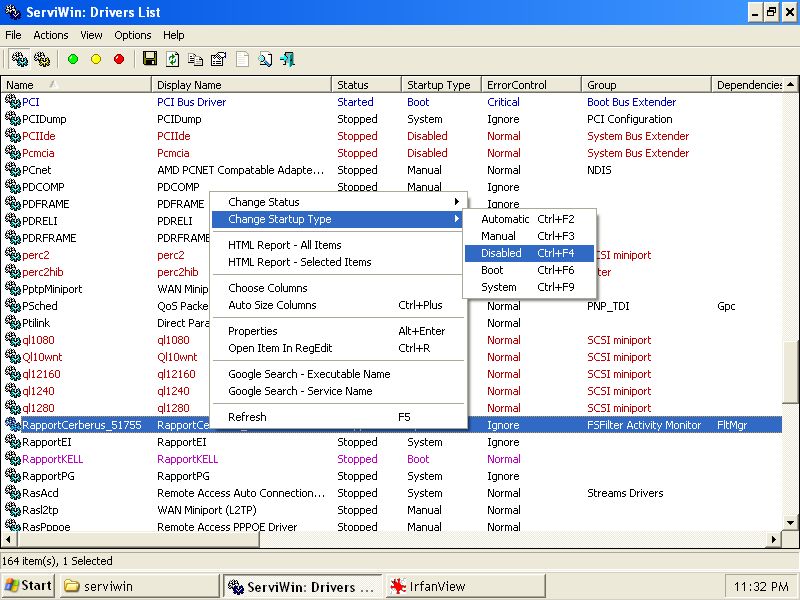Click the gear icon beside RasAcd row
Viewport: 800px width, 600px height.
pyautogui.click(x=12, y=492)
